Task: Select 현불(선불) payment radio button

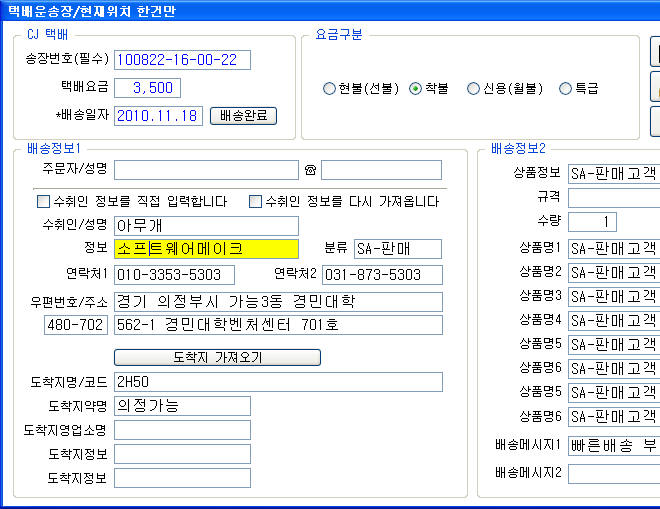Action: (x=329, y=88)
